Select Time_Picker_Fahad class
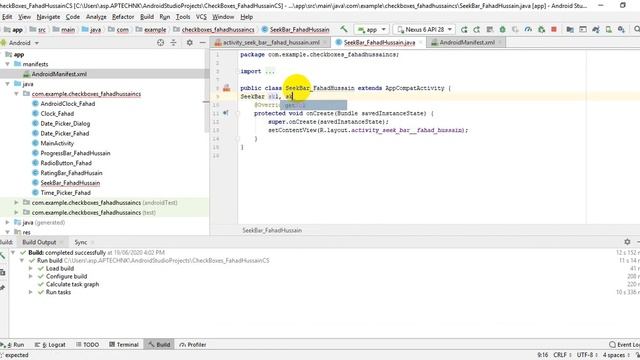Screen dimensions: 640x360 tap(65, 193)
